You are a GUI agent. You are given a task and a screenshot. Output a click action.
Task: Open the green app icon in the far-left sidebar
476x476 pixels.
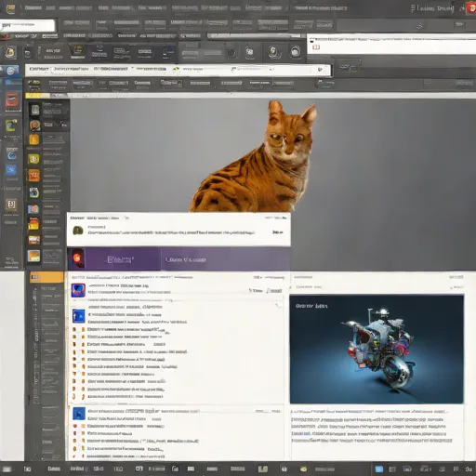[x=11, y=126]
